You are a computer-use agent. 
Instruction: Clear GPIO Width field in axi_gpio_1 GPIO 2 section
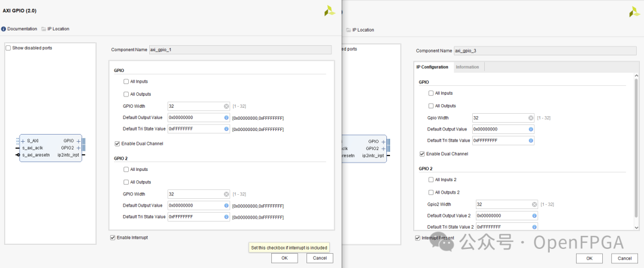pyautogui.click(x=227, y=194)
